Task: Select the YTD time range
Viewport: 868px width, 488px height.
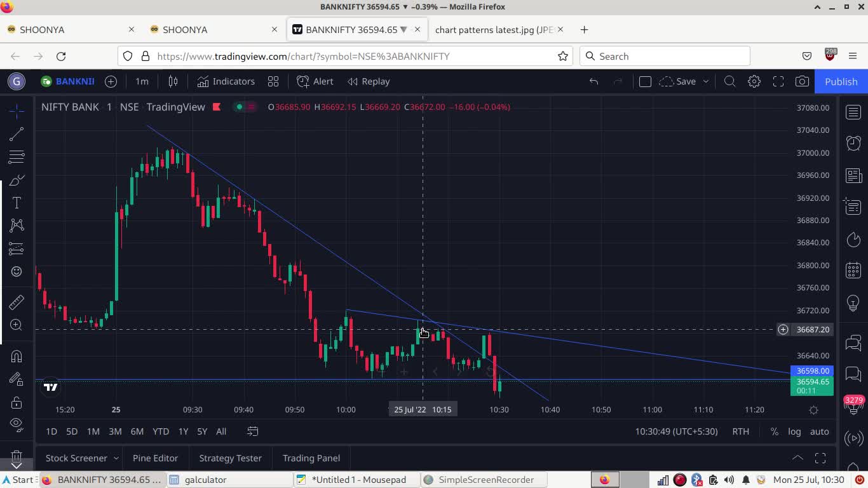Action: click(x=161, y=431)
